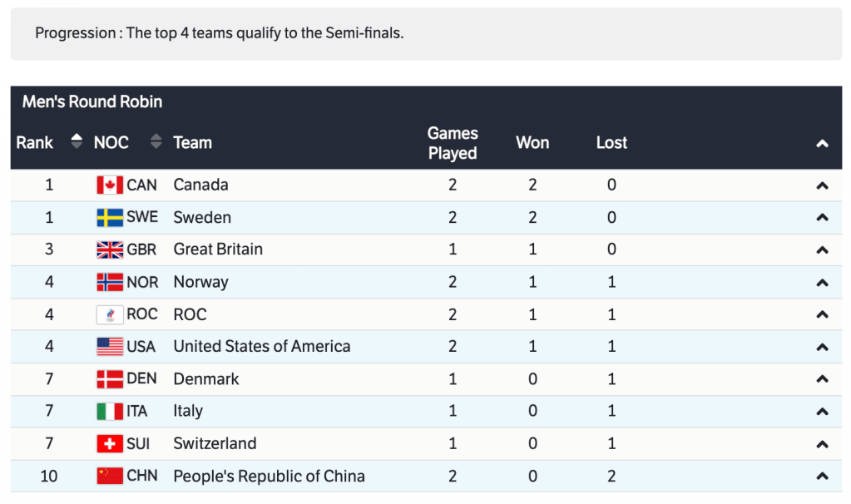Click the Canada flag icon
The image size is (851, 504).
(x=110, y=185)
